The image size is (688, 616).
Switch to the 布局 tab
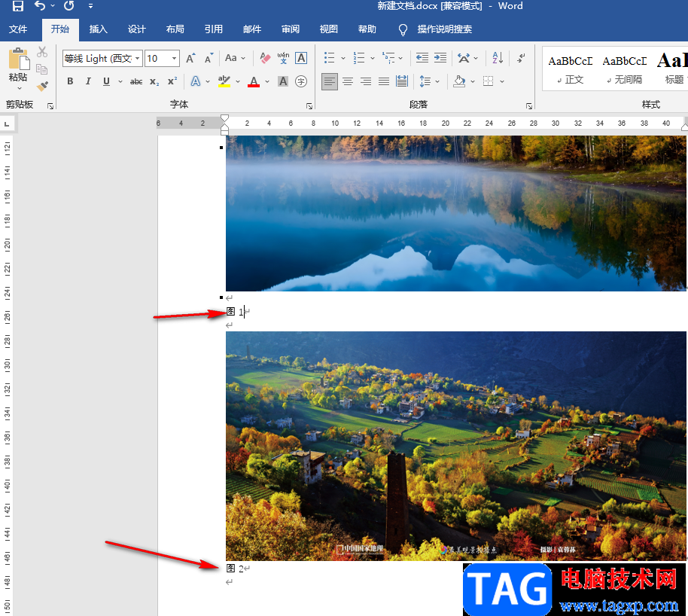coord(175,29)
